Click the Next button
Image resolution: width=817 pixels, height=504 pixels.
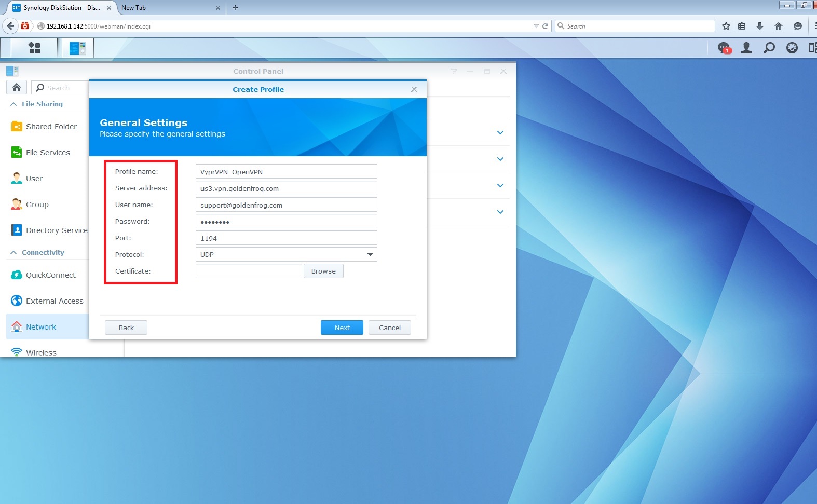pos(342,328)
